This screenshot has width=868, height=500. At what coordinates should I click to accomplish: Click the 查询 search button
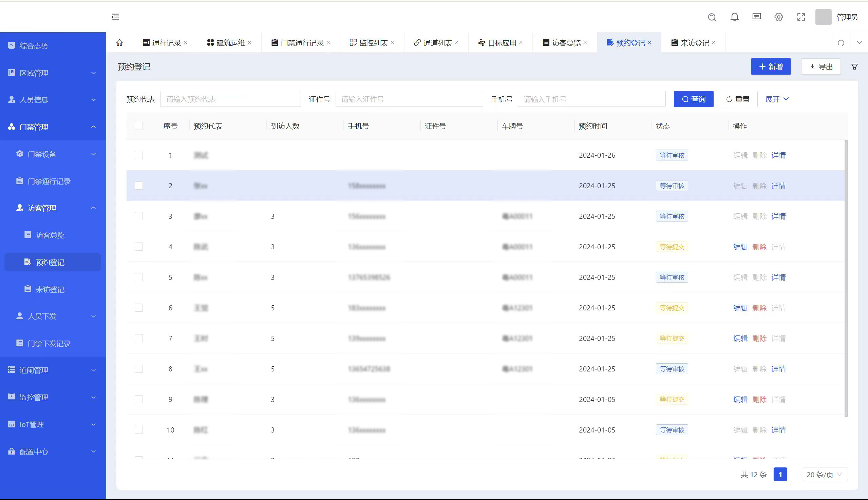pos(694,99)
